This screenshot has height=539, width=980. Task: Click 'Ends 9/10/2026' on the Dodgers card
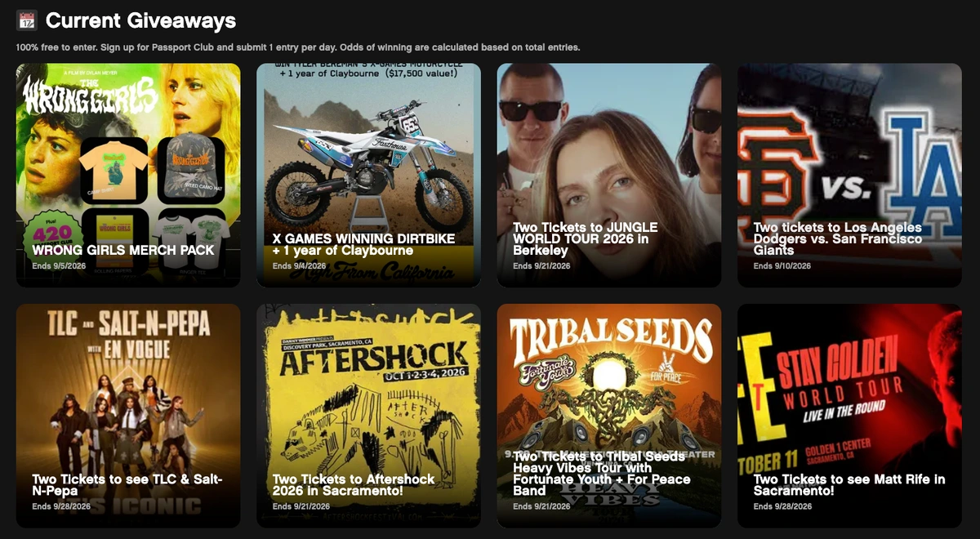pos(782,265)
